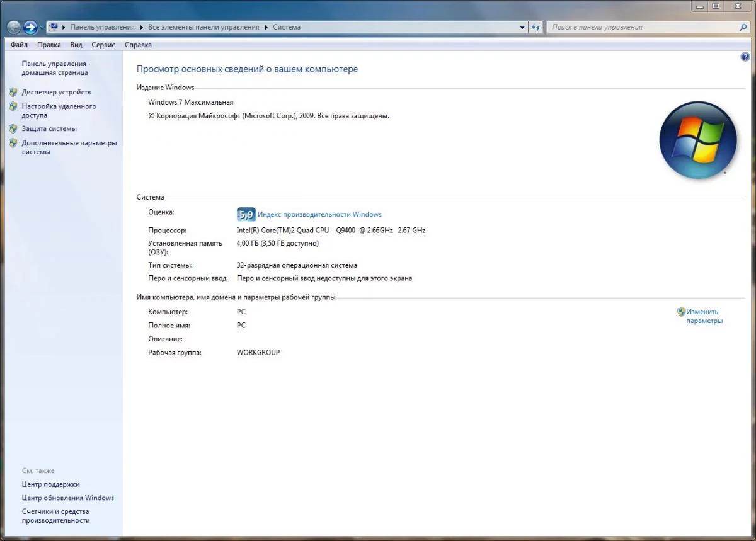Click memory value '4,00 ГБ (3,50 ГБ доступно)'
This screenshot has height=541, width=756.
(x=278, y=243)
